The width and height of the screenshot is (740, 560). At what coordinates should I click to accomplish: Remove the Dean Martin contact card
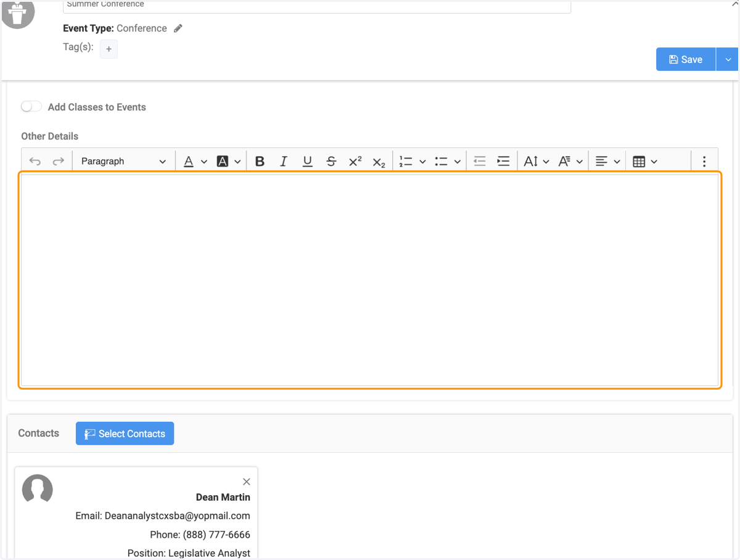(247, 482)
